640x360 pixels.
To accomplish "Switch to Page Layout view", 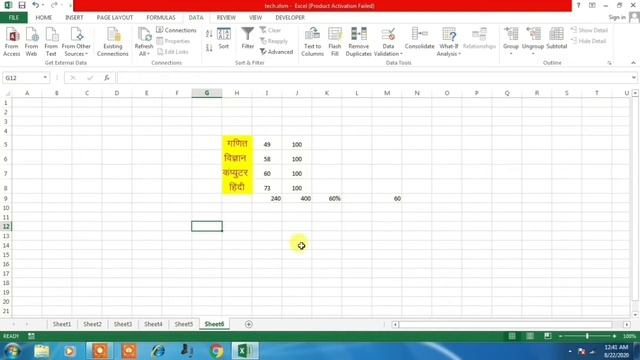I will (x=530, y=336).
